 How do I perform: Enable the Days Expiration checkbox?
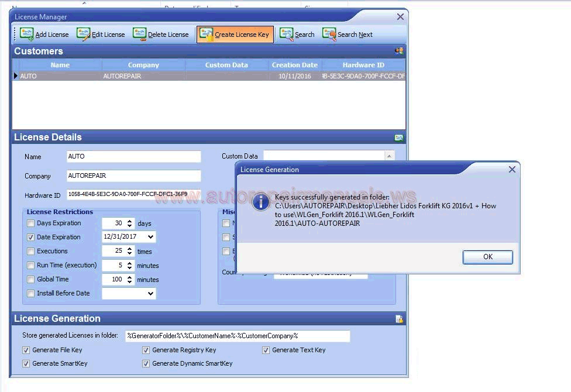(31, 223)
